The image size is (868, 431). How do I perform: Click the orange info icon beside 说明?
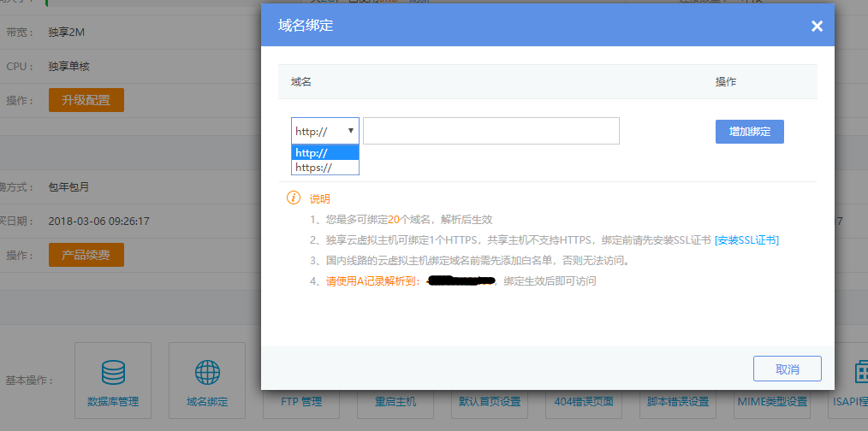click(x=294, y=198)
